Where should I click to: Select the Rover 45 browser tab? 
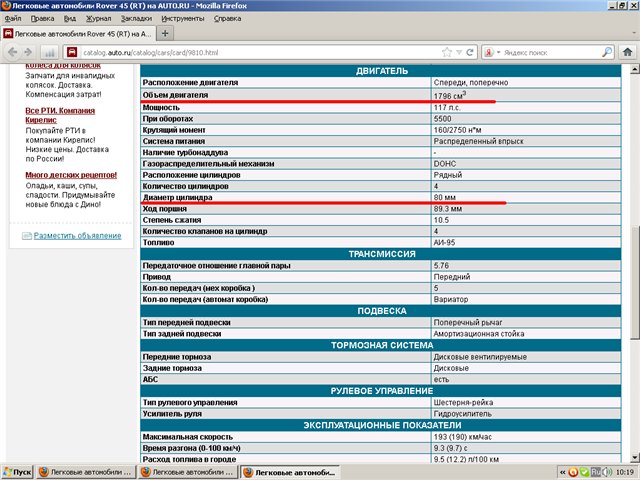[x=78, y=34]
